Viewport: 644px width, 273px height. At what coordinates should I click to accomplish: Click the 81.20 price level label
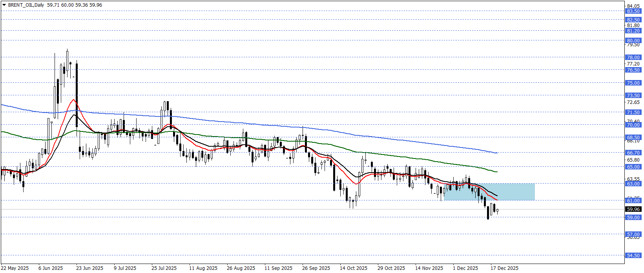(x=633, y=31)
